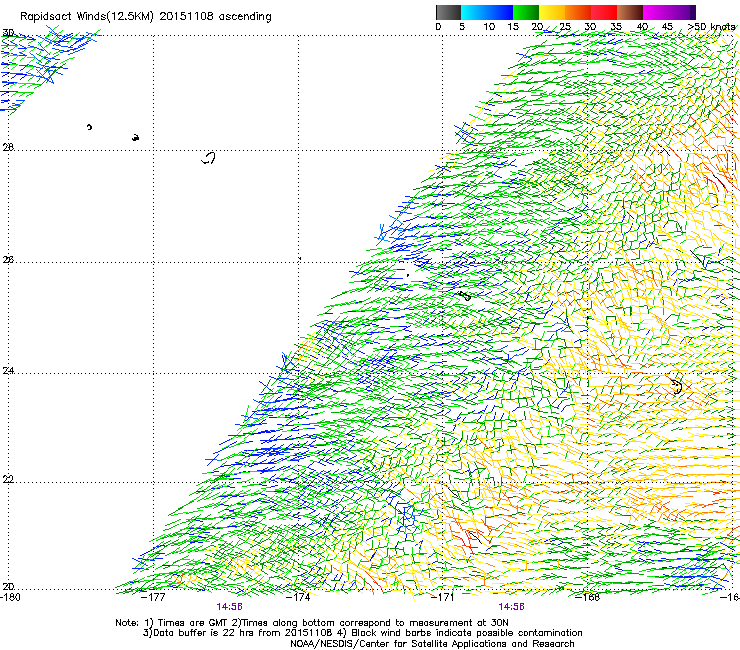Click the '-168' longitude axis label
Image resolution: width=740 pixels, height=650 pixels.
[588, 597]
